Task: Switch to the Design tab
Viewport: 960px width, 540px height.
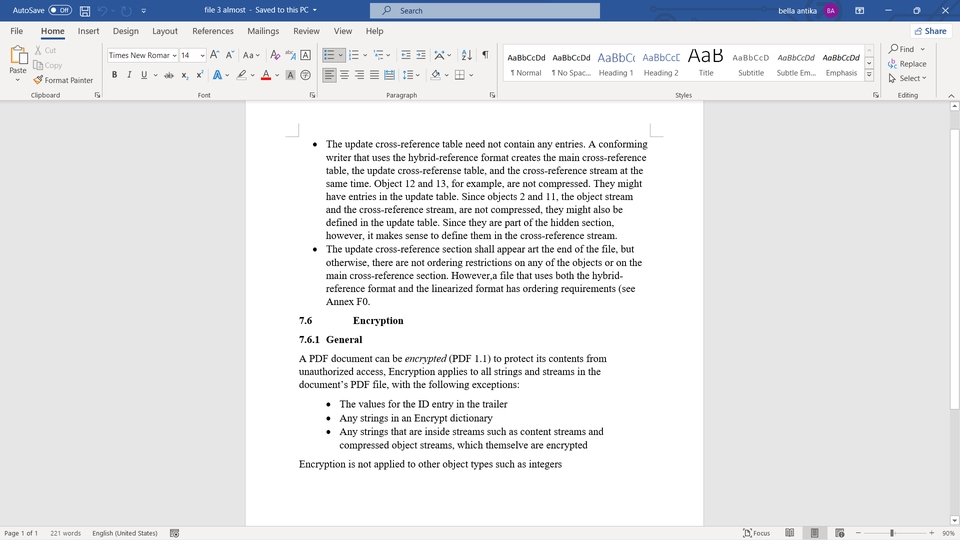Action: 126,31
